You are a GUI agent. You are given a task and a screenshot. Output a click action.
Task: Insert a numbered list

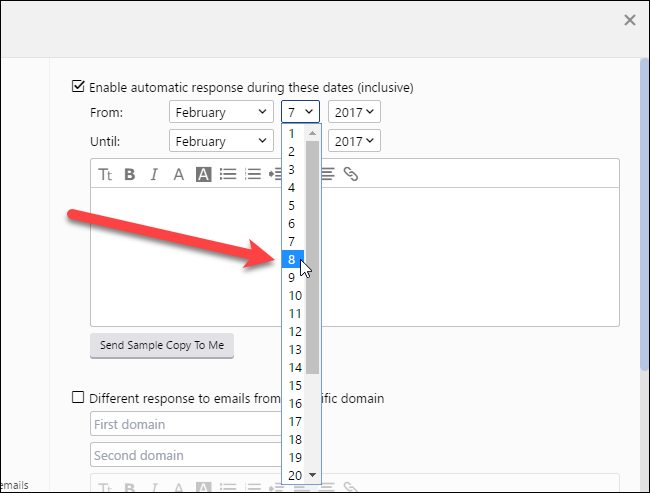(x=252, y=174)
